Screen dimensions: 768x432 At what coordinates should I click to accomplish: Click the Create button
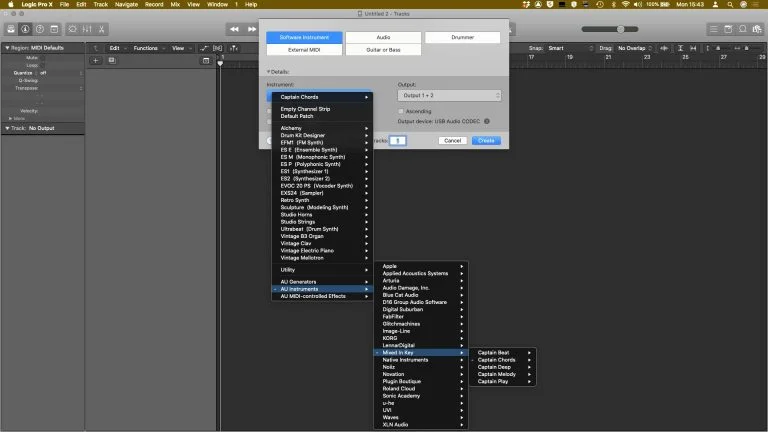pos(486,141)
